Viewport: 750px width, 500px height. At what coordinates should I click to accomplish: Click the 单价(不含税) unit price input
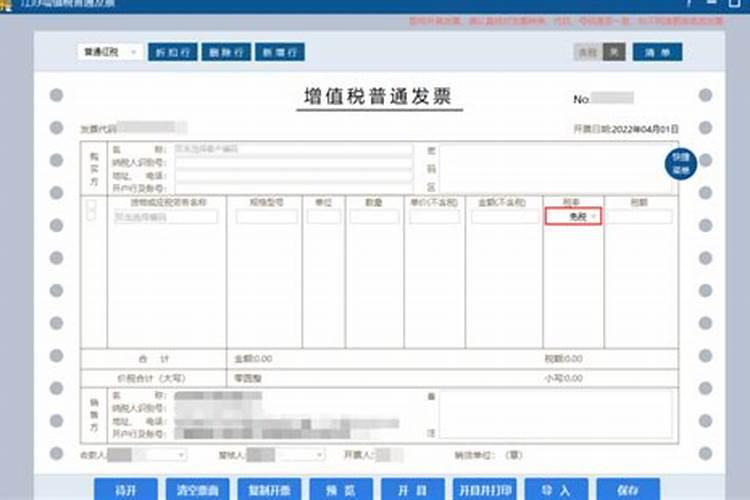[434, 217]
